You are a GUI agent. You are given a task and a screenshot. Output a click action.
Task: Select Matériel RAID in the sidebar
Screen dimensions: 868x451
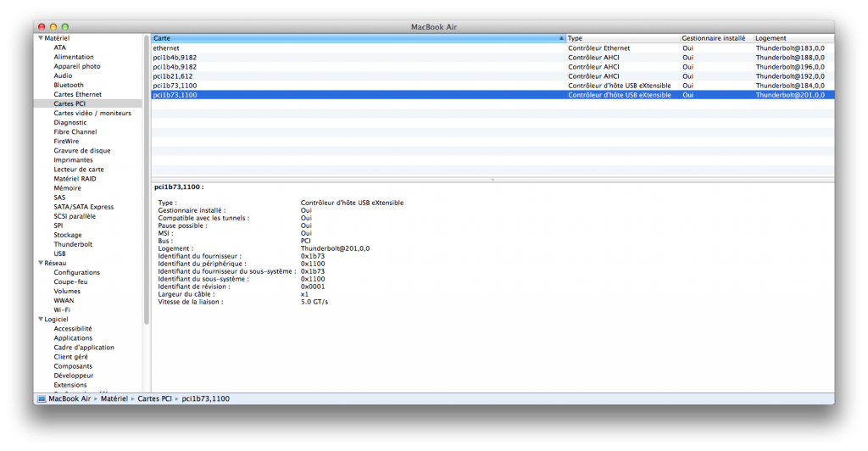(x=75, y=179)
